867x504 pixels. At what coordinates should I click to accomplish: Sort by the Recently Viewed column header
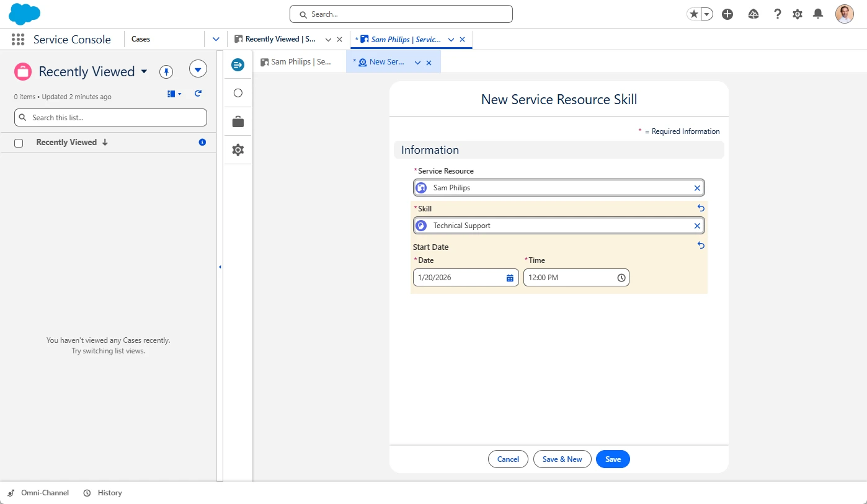coord(72,142)
